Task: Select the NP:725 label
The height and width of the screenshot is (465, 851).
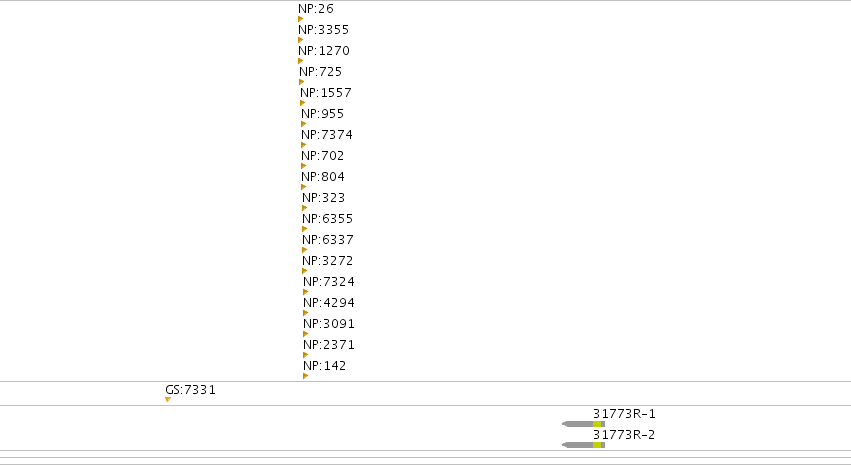Action: [321, 72]
